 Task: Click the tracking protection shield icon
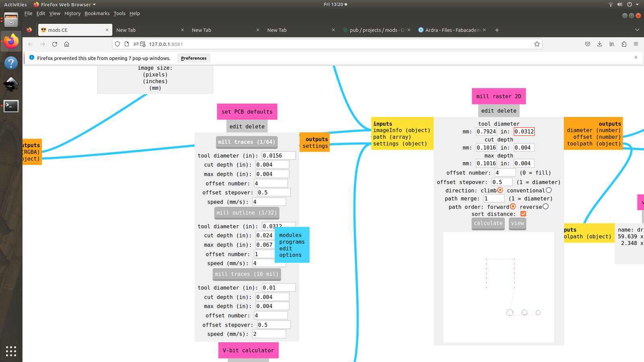pyautogui.click(x=118, y=44)
